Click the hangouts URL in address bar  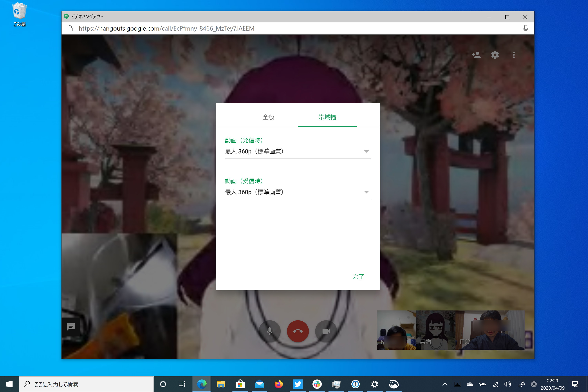pyautogui.click(x=166, y=28)
